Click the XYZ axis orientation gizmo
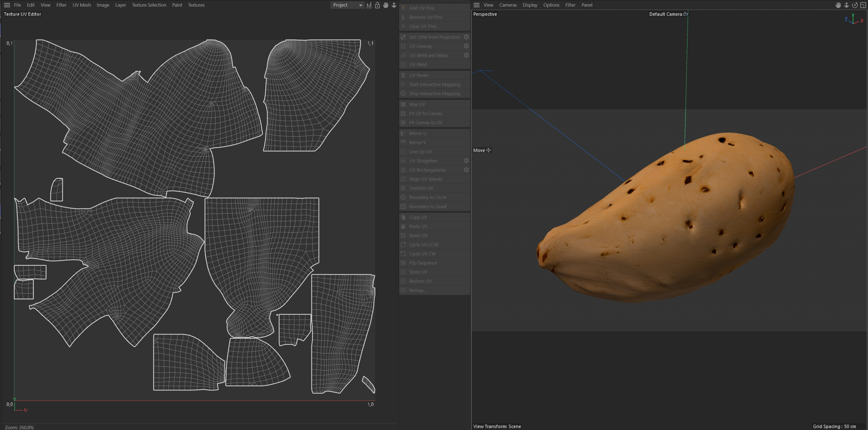 click(x=854, y=20)
